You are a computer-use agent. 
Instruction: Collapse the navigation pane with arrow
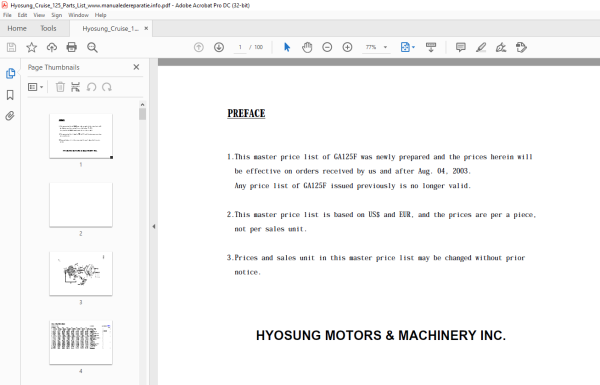coord(154,227)
